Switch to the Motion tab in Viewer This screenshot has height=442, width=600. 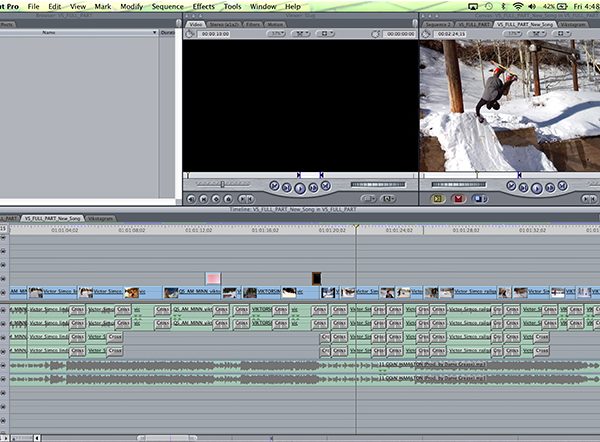(x=275, y=24)
